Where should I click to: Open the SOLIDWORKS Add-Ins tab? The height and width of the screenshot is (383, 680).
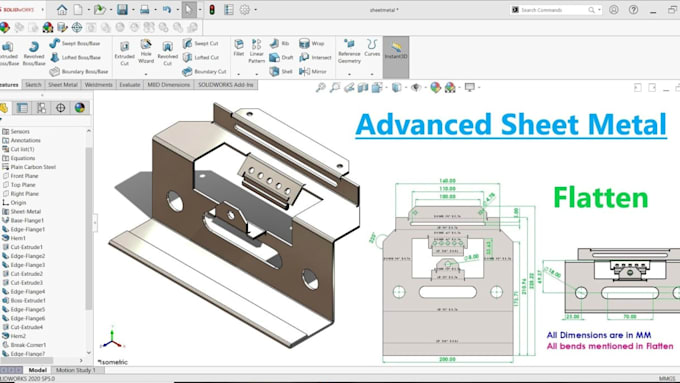[x=226, y=85]
